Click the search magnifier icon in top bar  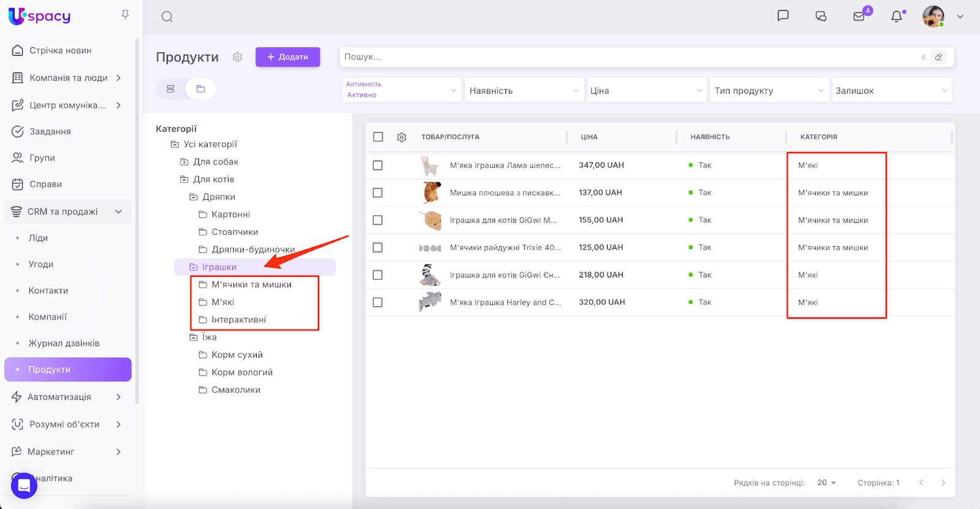(x=167, y=17)
